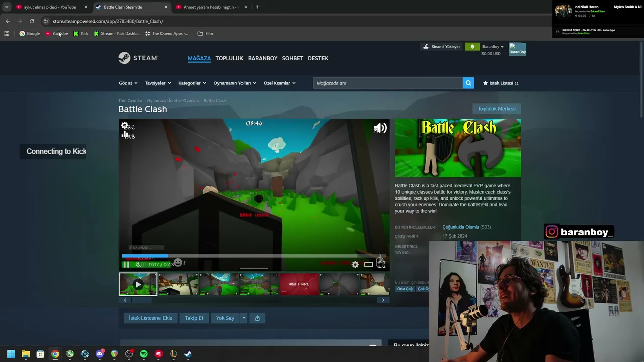Click the share icon button
This screenshot has width=644, height=362.
click(x=257, y=318)
